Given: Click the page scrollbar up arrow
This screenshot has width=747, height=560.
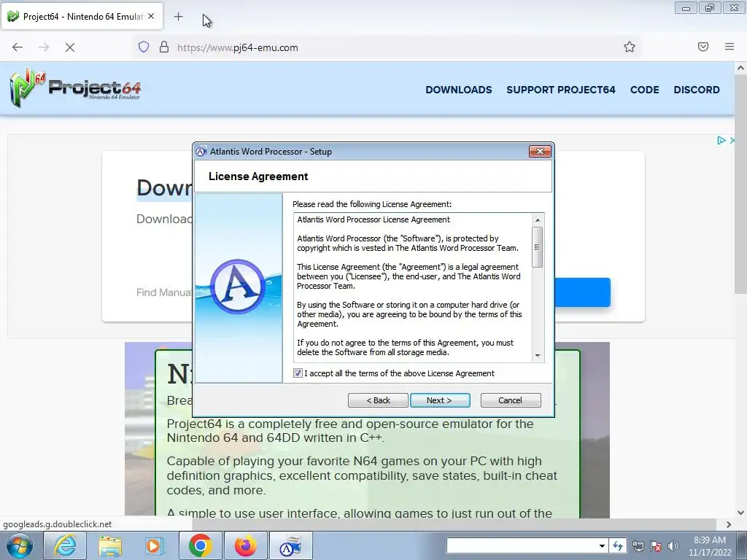Looking at the screenshot, I should tap(740, 68).
